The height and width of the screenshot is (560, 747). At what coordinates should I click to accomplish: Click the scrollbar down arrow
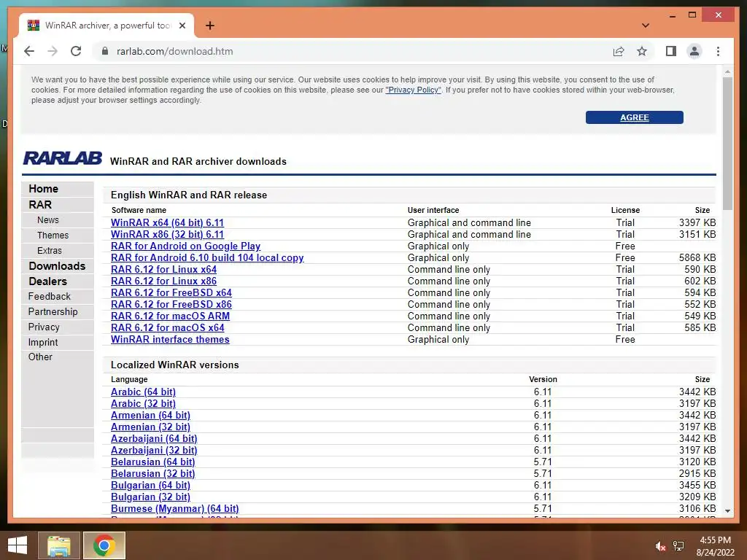coord(727,511)
